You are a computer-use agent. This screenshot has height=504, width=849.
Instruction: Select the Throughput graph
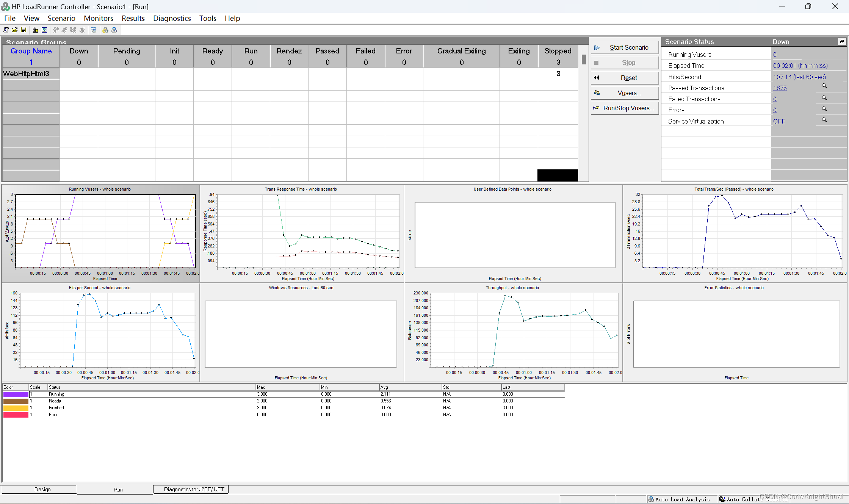(513, 333)
